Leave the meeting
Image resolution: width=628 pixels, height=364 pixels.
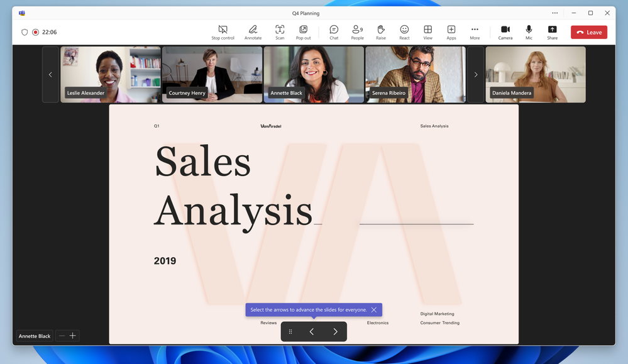(589, 33)
